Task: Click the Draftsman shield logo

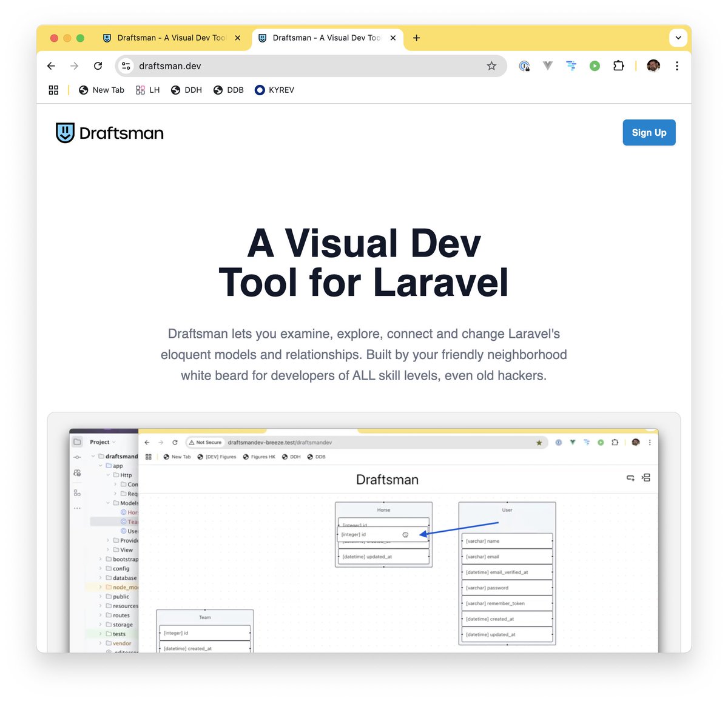Action: coord(65,133)
